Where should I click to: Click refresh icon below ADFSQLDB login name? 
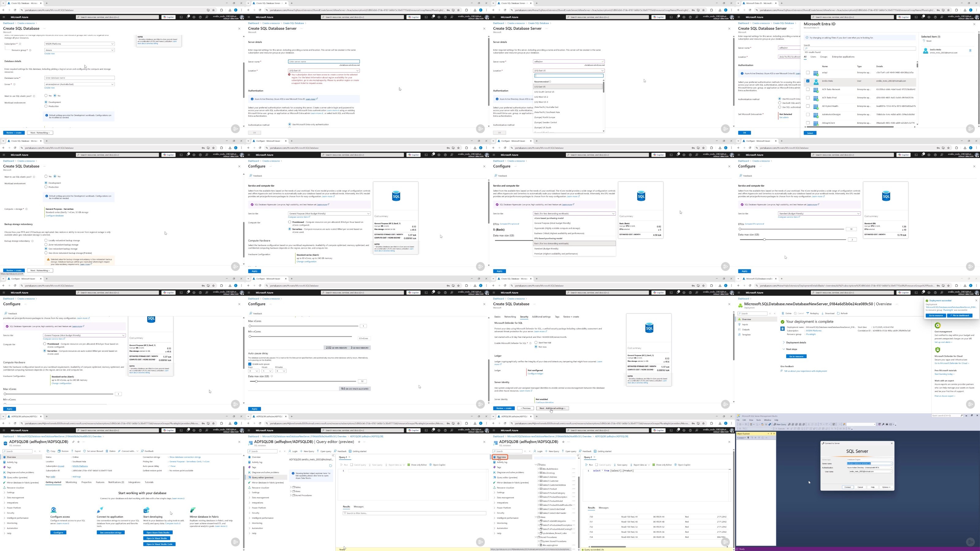point(330,465)
